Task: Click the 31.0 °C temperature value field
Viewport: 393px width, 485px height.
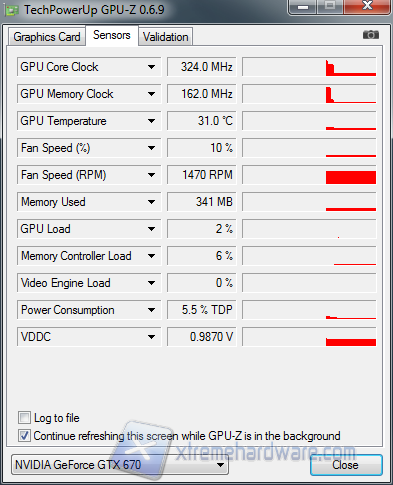Action: [x=202, y=121]
